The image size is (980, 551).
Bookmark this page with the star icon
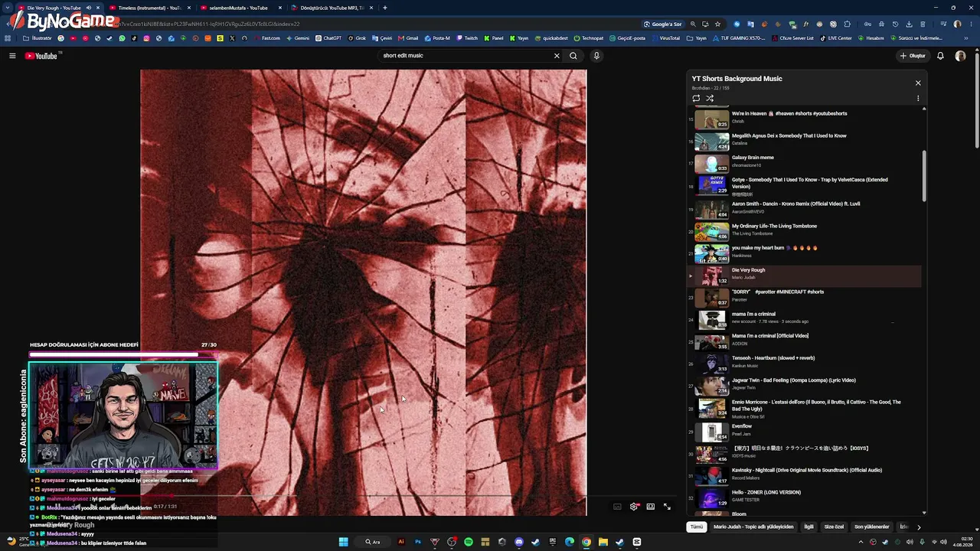pos(717,24)
